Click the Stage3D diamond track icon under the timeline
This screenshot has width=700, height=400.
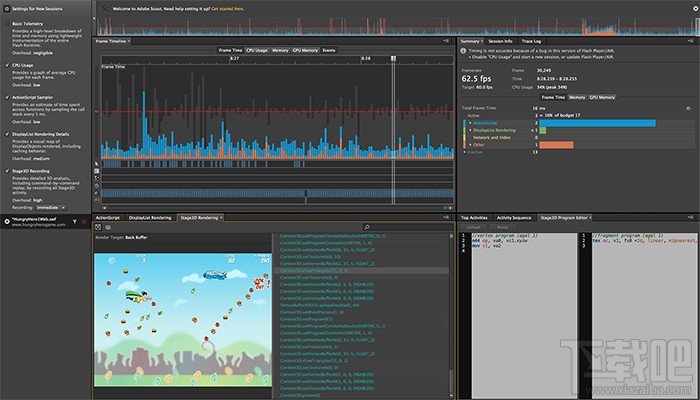point(97,193)
